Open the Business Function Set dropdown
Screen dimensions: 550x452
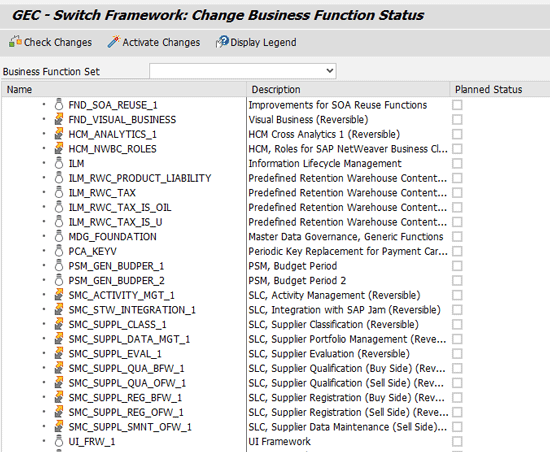[243, 71]
